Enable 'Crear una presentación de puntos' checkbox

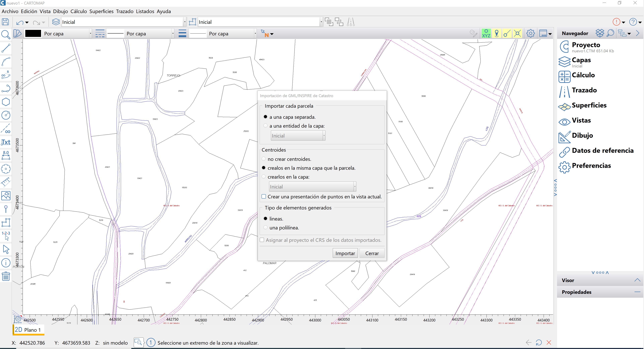pyautogui.click(x=264, y=197)
